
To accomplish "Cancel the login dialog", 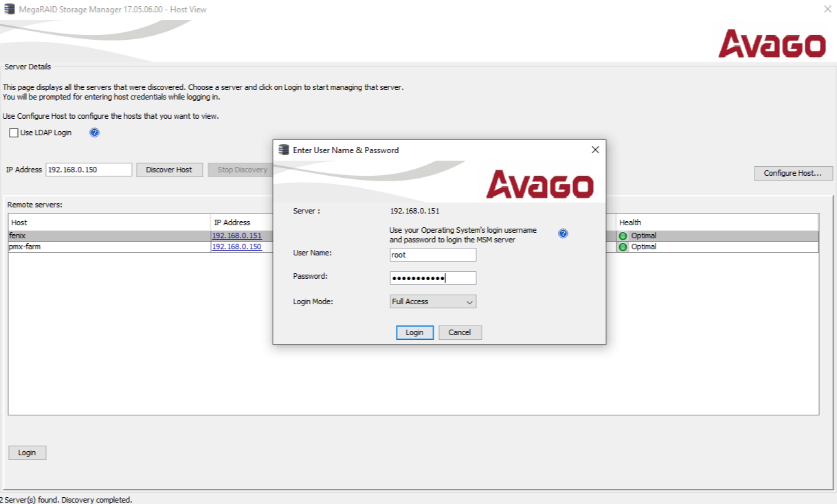I will [460, 332].
